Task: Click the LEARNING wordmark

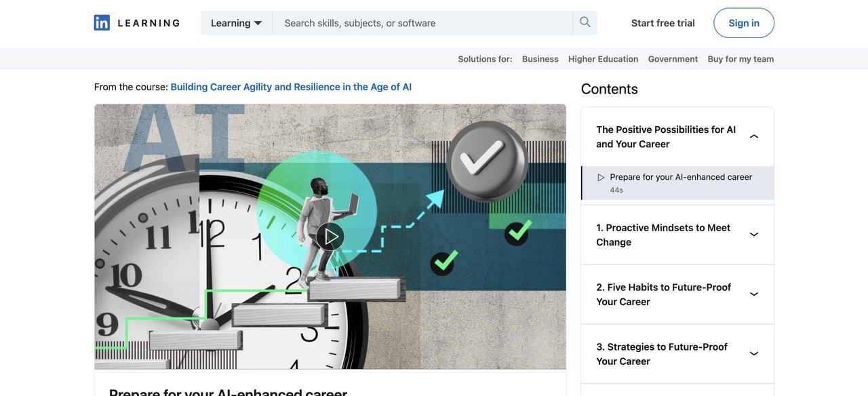Action: pyautogui.click(x=149, y=23)
